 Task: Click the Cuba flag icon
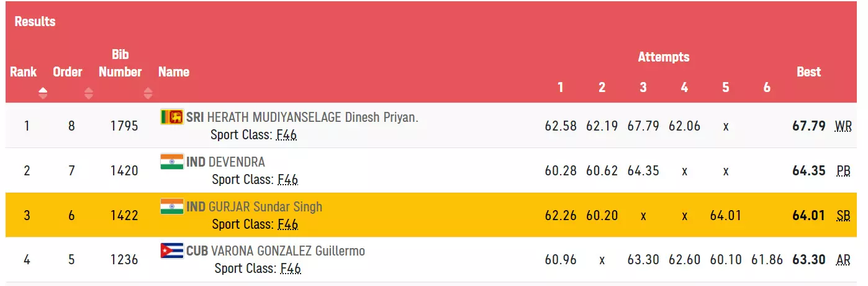172,251
